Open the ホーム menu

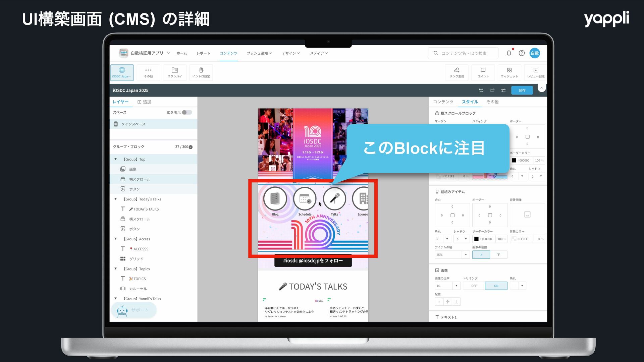point(181,53)
